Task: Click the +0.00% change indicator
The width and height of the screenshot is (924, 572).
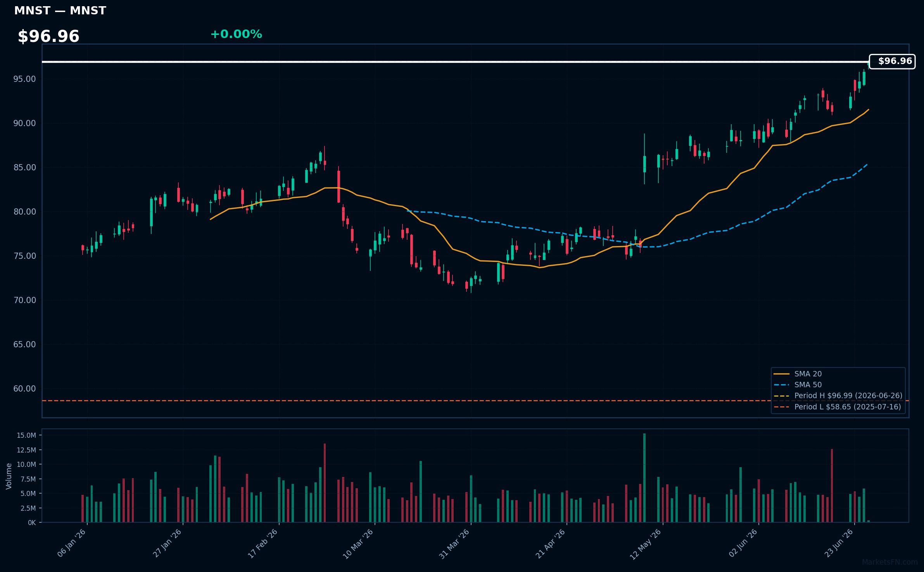Action: (236, 34)
